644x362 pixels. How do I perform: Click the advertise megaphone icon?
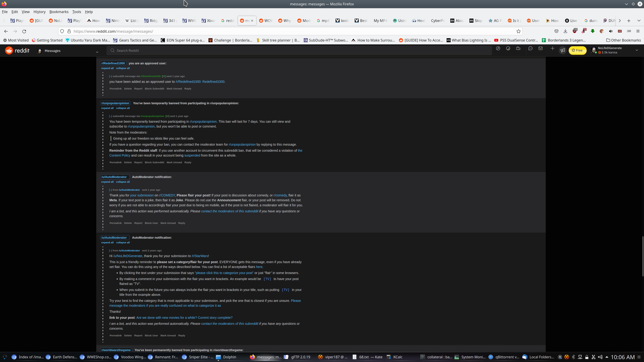pos(562,50)
